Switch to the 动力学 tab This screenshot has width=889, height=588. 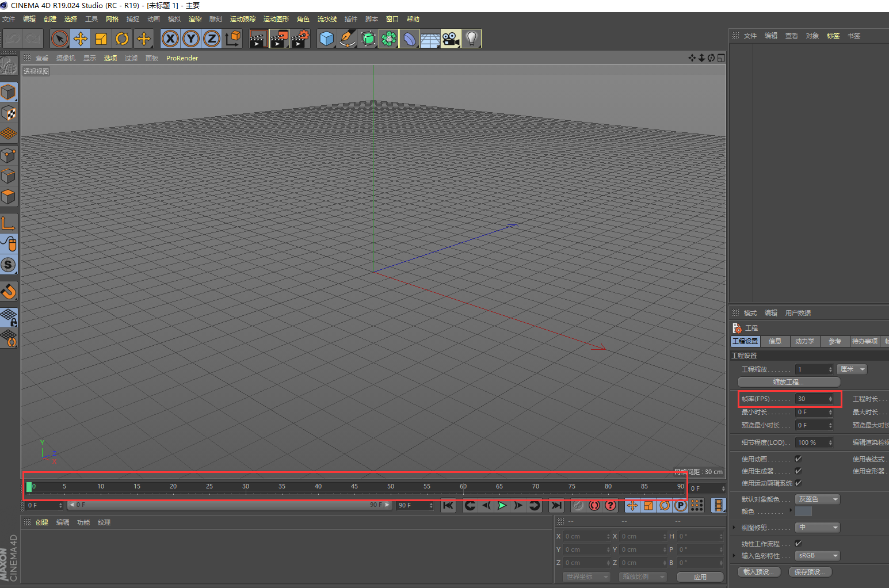point(804,341)
